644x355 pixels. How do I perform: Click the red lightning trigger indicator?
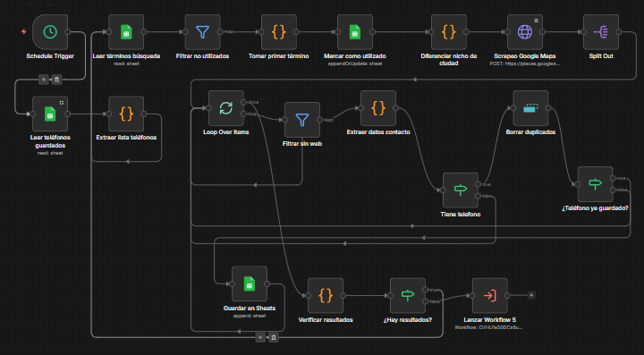pos(24,31)
